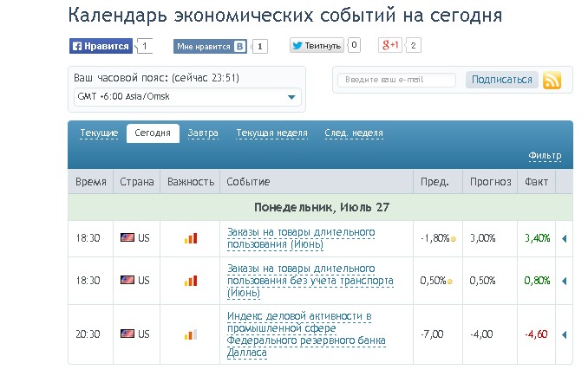Click the forecast value -4,00
This screenshot has height=376, width=588.
(481, 334)
